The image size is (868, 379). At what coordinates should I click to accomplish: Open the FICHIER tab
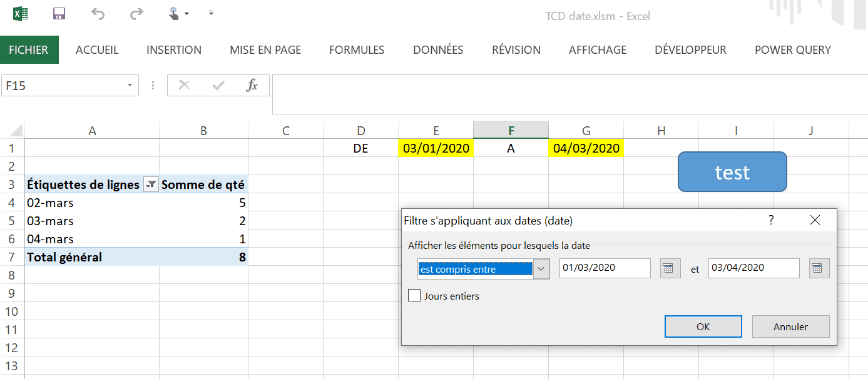pyautogui.click(x=29, y=50)
